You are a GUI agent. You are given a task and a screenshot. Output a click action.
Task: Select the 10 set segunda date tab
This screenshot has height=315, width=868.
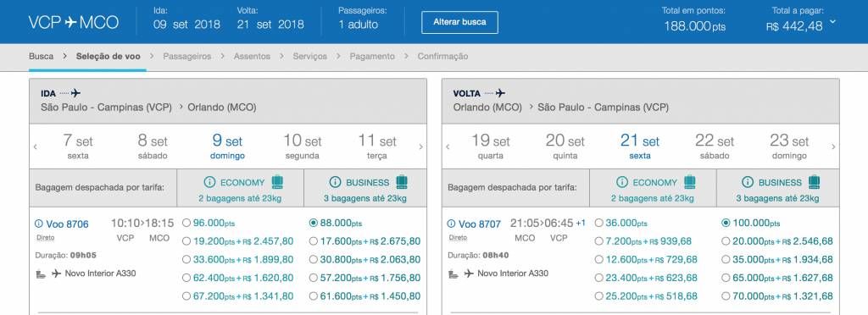[x=303, y=146]
